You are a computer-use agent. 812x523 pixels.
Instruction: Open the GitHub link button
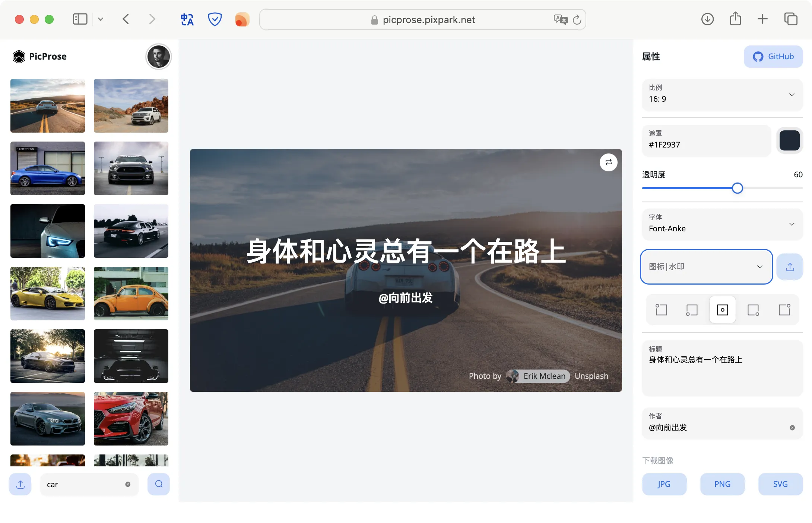coord(773,57)
